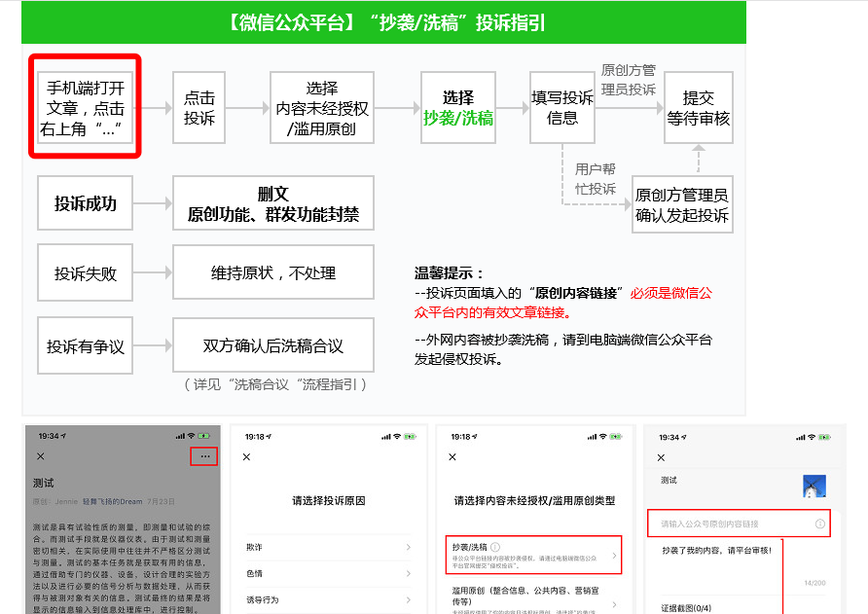
Task: Click the 7月23日 publish date
Action: [161, 501]
